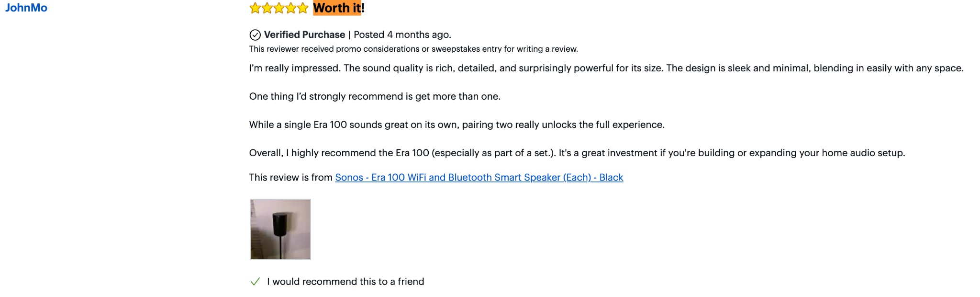Select the first star rating icon
The height and width of the screenshot is (297, 980).
click(254, 8)
